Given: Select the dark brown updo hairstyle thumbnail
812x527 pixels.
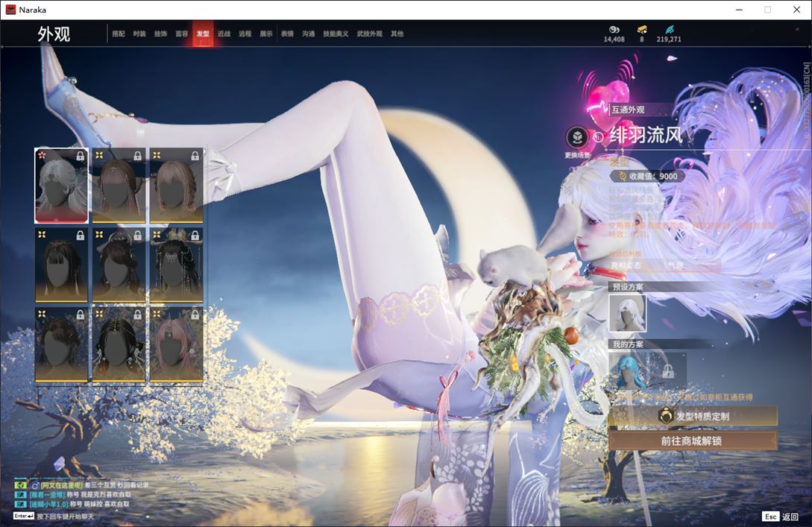Looking at the screenshot, I should point(61,345).
